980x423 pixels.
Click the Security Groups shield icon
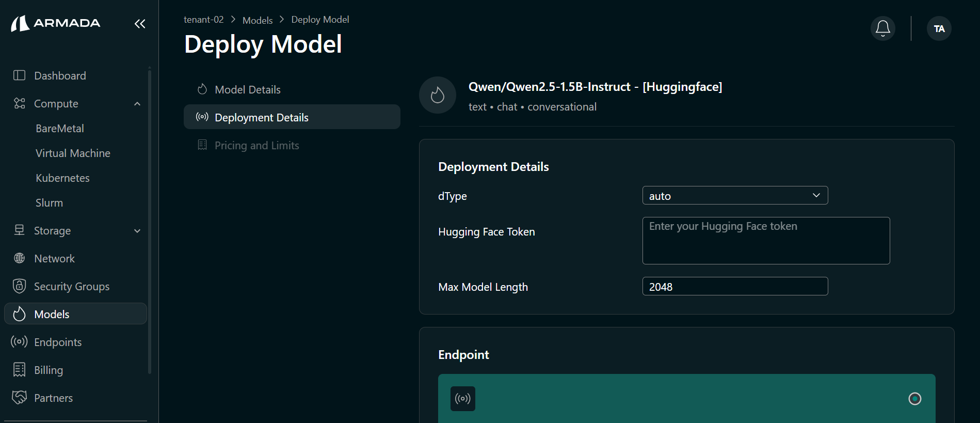(x=19, y=286)
